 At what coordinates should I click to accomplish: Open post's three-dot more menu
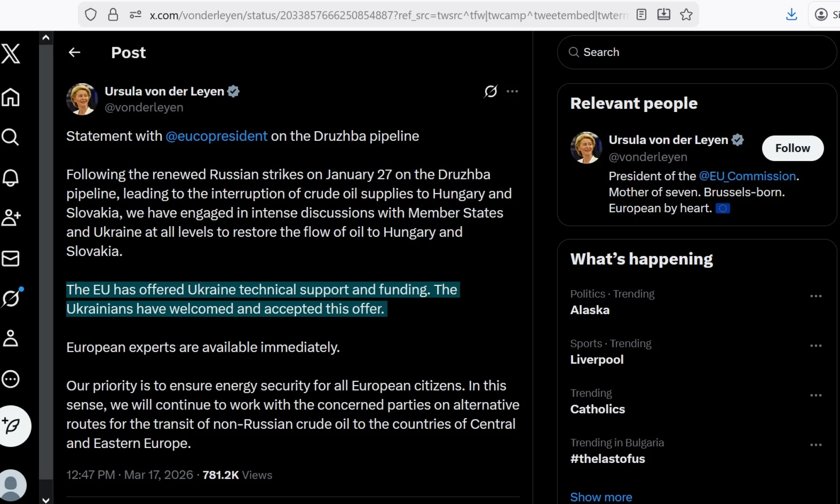512,91
